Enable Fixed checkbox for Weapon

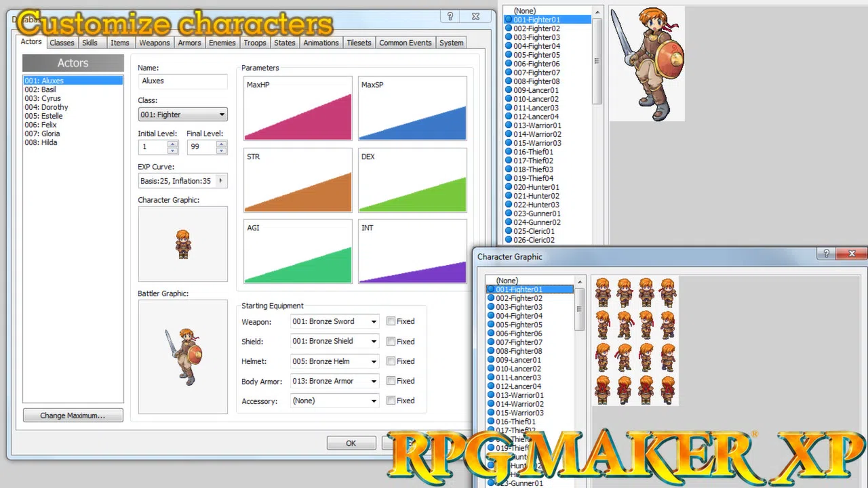point(391,321)
